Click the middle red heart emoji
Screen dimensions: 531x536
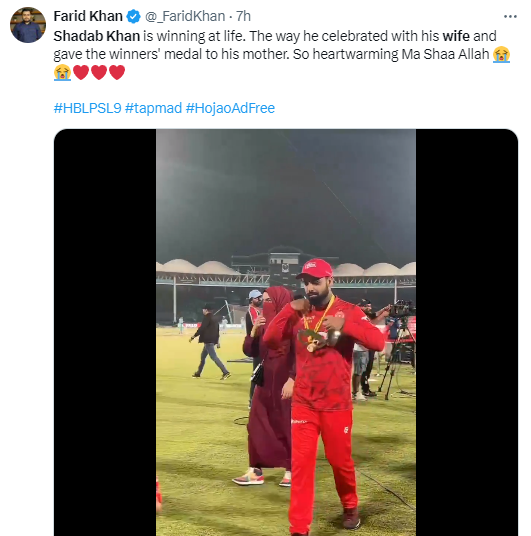pyautogui.click(x=99, y=72)
